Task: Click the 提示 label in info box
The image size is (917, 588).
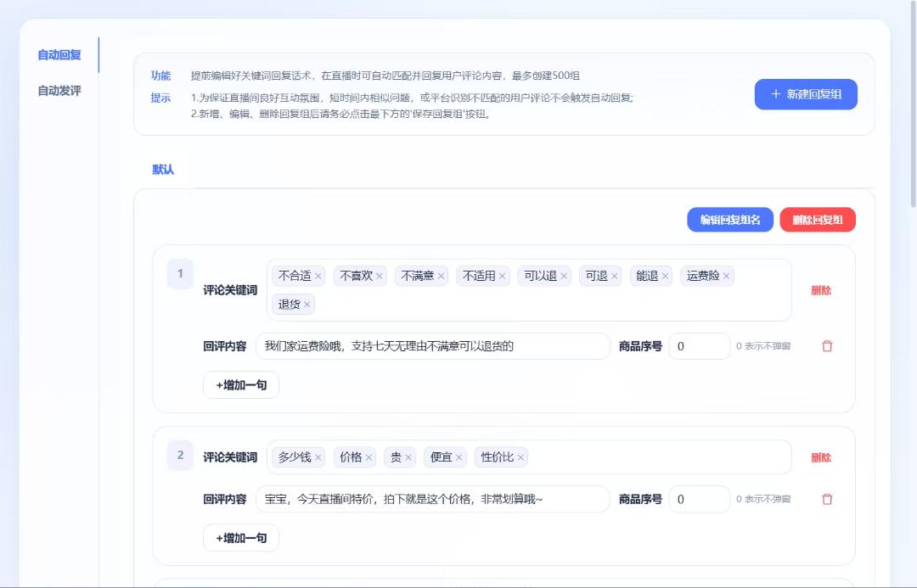Action: [160, 98]
